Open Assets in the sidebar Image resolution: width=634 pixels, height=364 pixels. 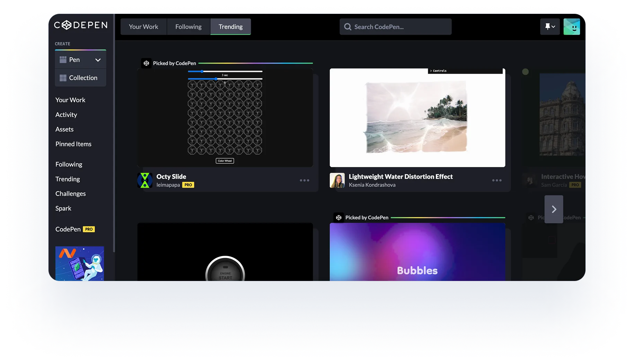(64, 129)
